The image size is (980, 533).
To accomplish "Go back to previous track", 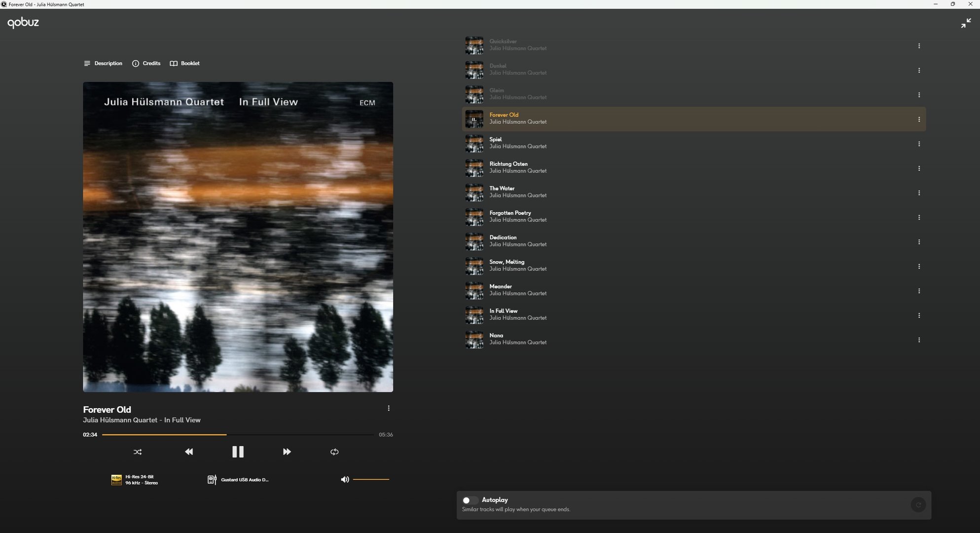I will pos(189,452).
